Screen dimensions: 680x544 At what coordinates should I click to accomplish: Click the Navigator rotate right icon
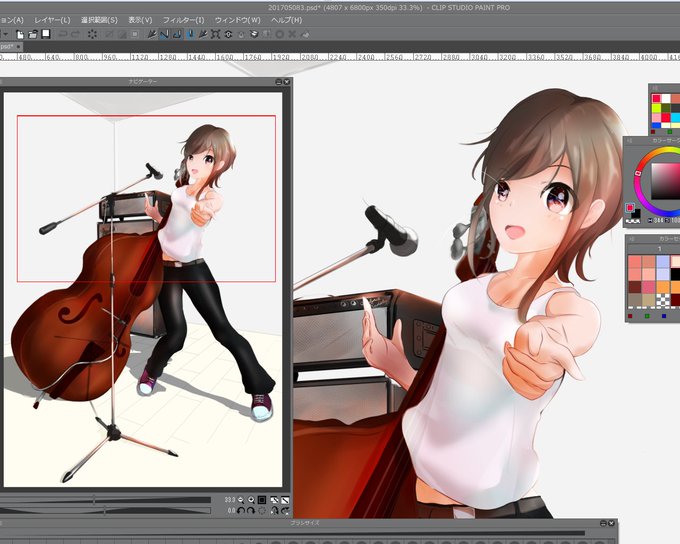251,511
